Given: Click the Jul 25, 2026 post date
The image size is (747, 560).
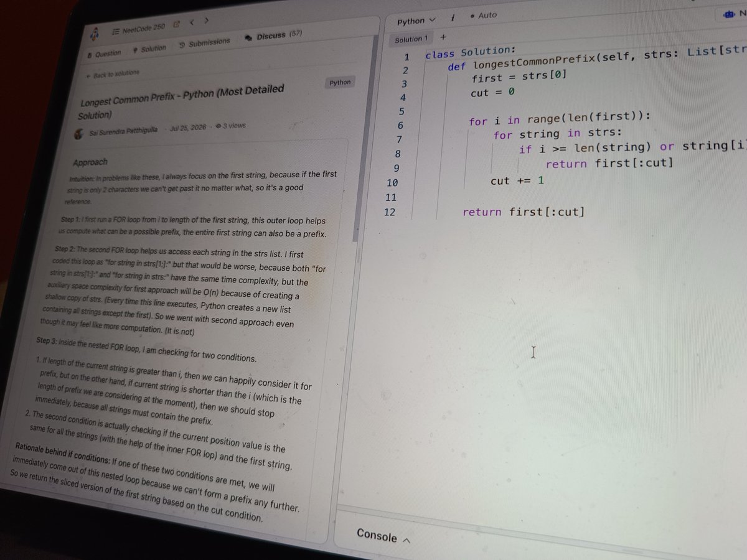Looking at the screenshot, I should [x=189, y=128].
